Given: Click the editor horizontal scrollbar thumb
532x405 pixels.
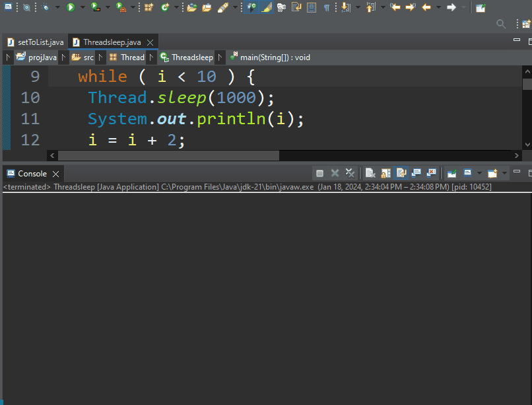Looking at the screenshot, I should tap(168, 155).
